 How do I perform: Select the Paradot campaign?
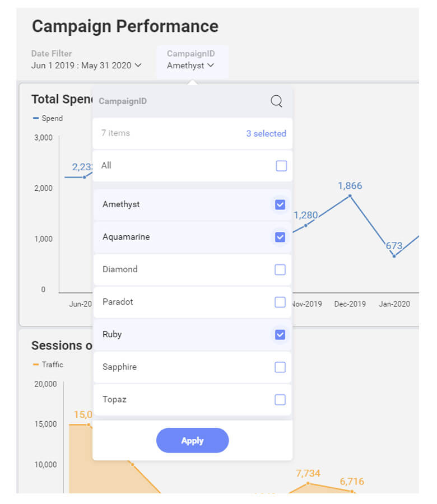pyautogui.click(x=280, y=302)
